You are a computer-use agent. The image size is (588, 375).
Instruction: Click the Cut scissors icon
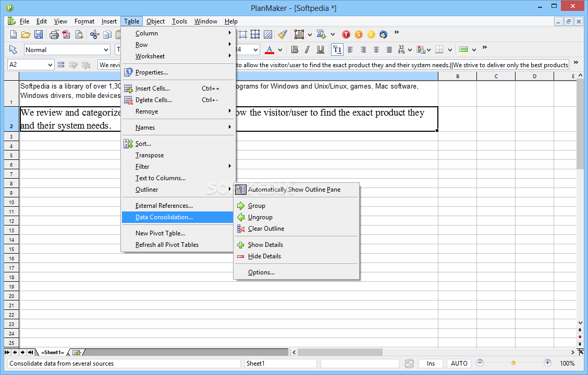coord(94,35)
